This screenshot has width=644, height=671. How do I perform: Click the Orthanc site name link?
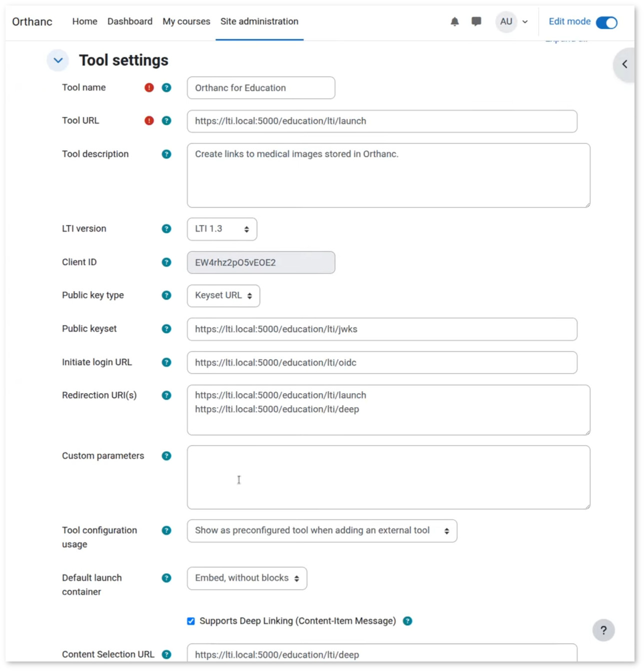pos(32,22)
